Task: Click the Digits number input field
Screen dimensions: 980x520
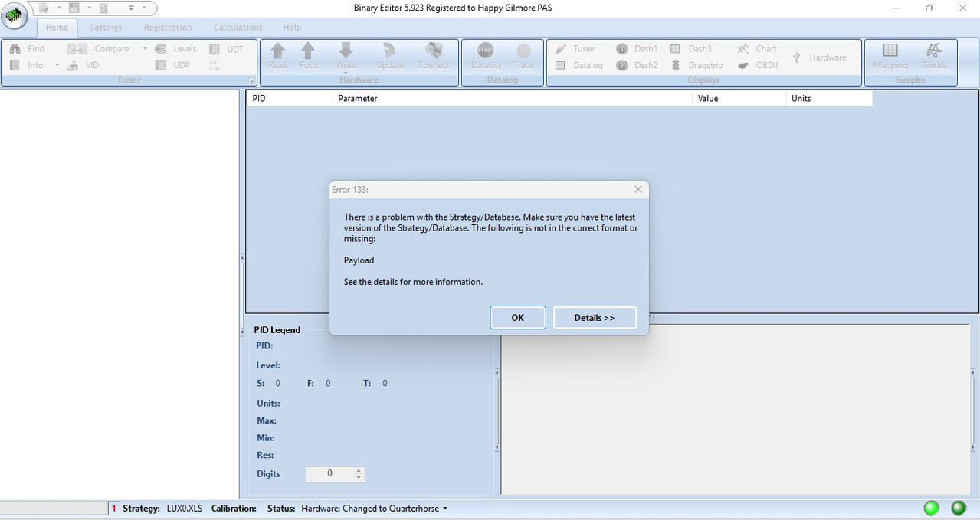Action: tap(330, 474)
